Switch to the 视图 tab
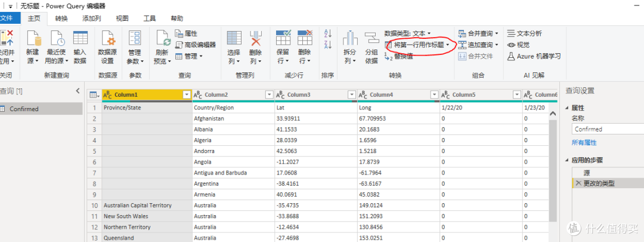This screenshot has height=242, width=644. (122, 18)
